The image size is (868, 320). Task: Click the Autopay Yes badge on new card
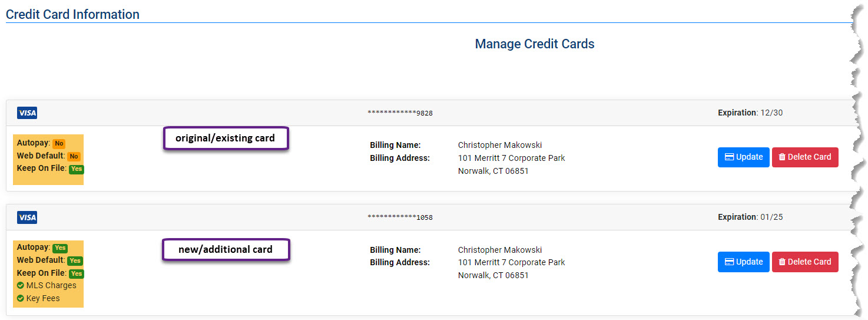tap(60, 248)
